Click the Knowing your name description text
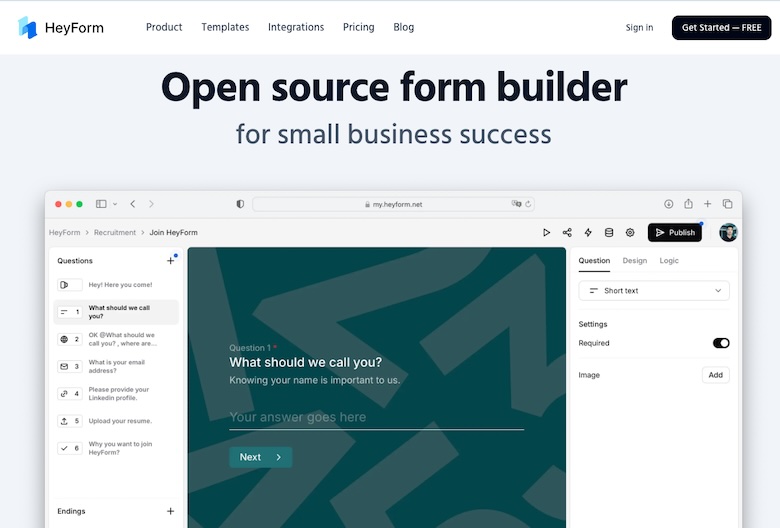The image size is (780, 528). 314,380
